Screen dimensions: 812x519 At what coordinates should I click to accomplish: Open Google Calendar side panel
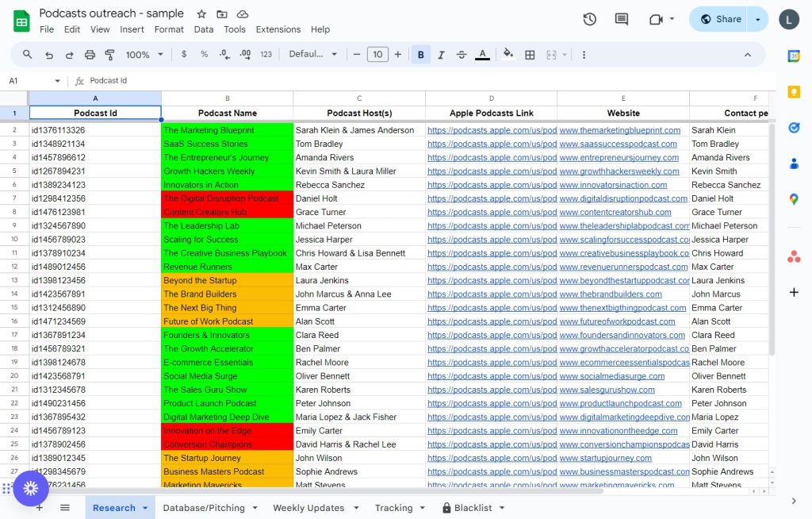click(793, 56)
